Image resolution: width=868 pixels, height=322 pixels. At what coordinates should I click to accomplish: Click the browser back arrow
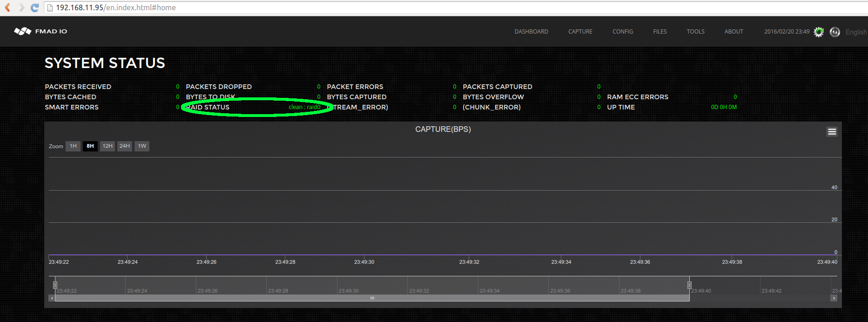pyautogui.click(x=8, y=7)
